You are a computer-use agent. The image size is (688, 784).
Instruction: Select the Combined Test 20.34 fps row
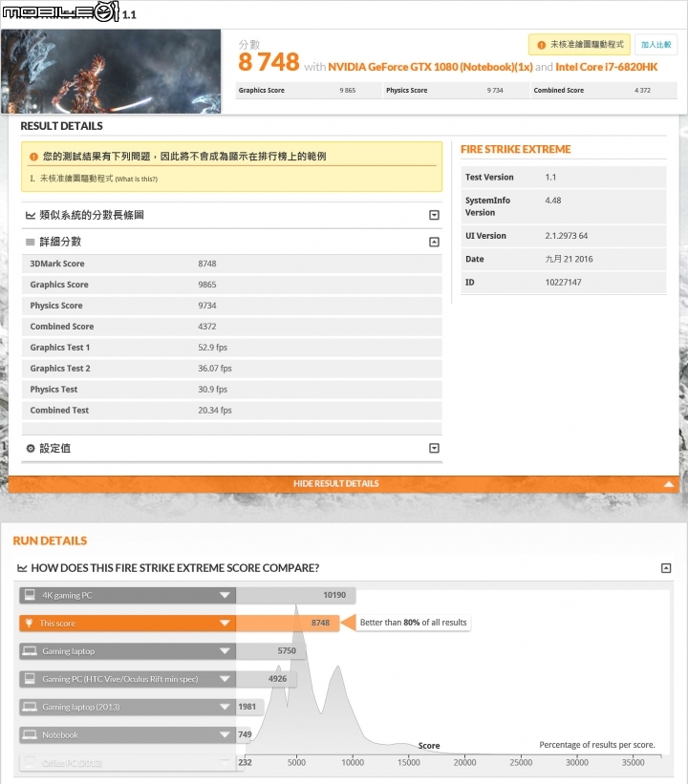231,411
